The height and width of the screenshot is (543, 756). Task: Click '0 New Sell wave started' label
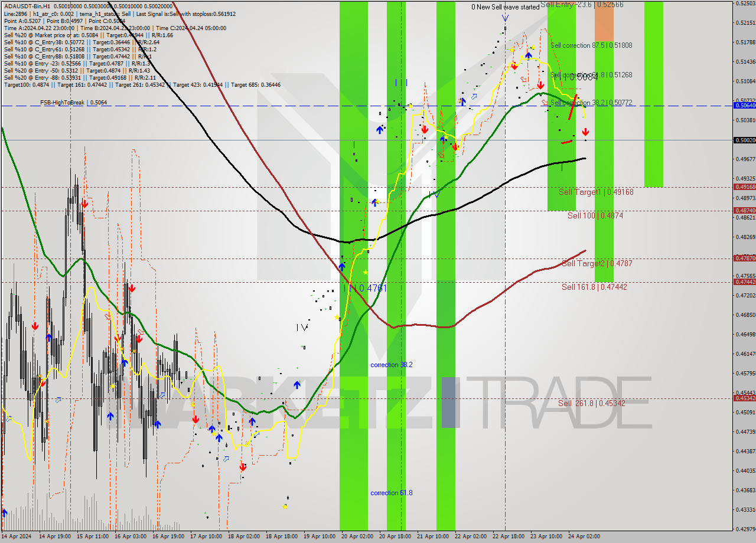click(505, 7)
